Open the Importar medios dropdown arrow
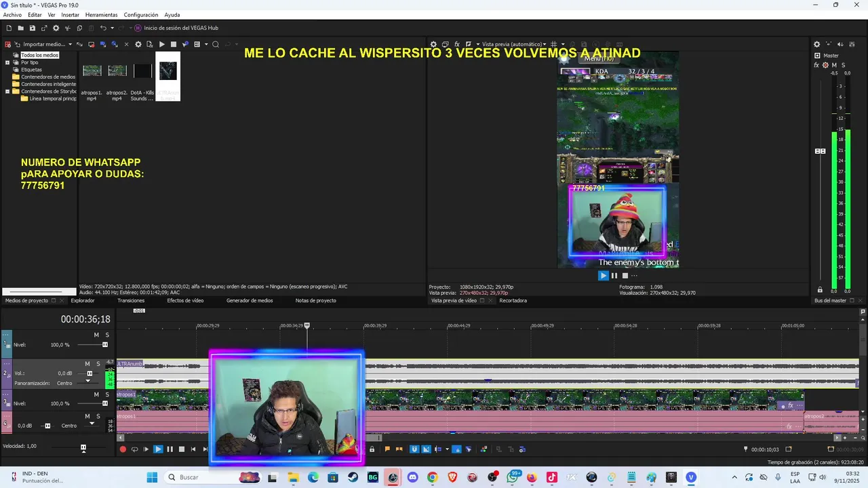The image size is (868, 488). (x=70, y=44)
